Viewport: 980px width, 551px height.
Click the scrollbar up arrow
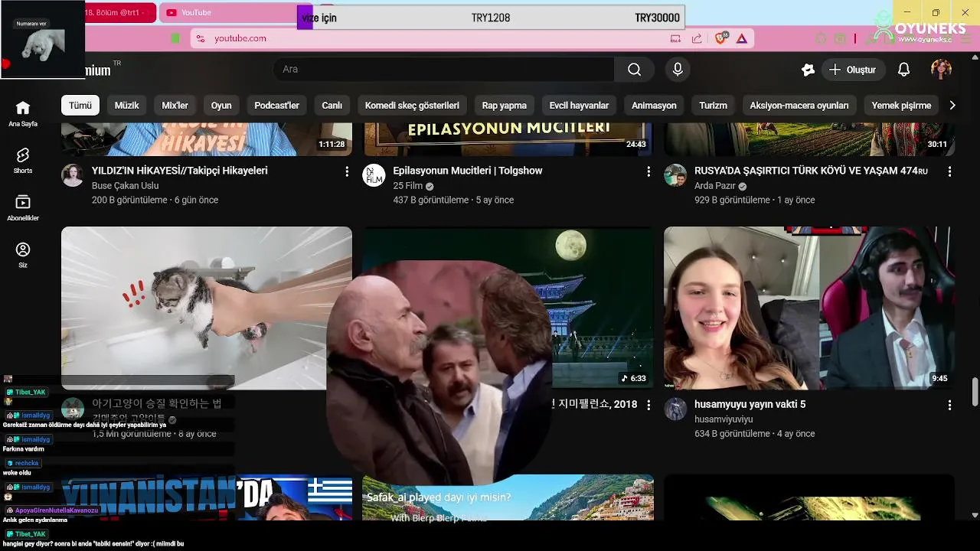coord(975,57)
